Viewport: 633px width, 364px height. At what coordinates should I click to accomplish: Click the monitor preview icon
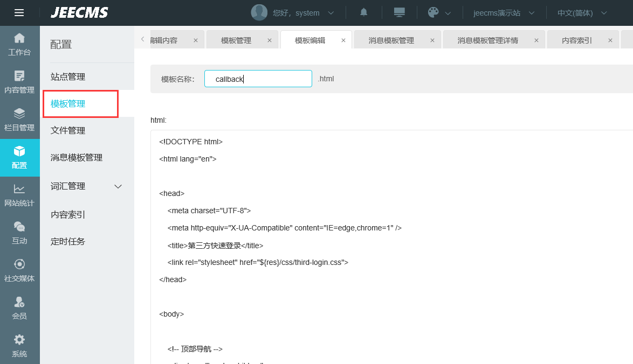399,12
